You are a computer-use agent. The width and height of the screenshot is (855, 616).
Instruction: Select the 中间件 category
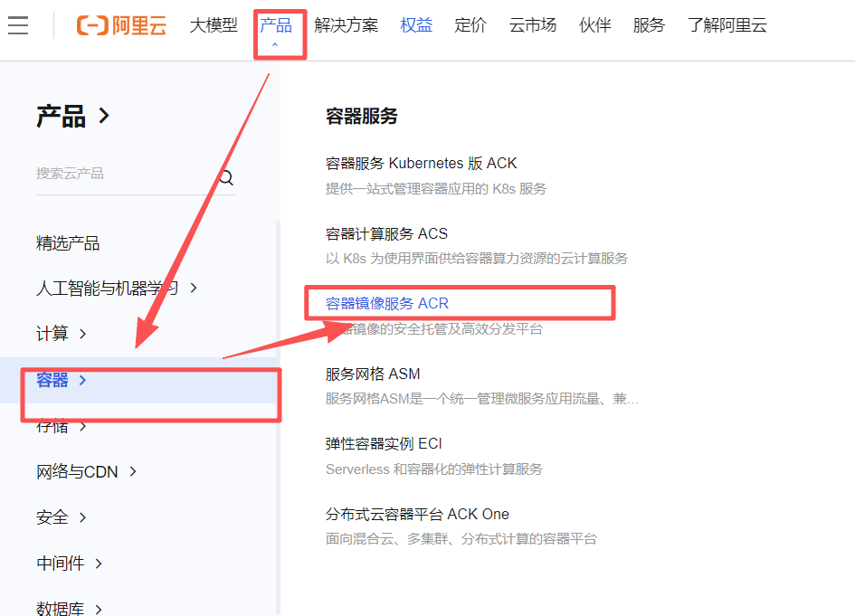point(60,564)
